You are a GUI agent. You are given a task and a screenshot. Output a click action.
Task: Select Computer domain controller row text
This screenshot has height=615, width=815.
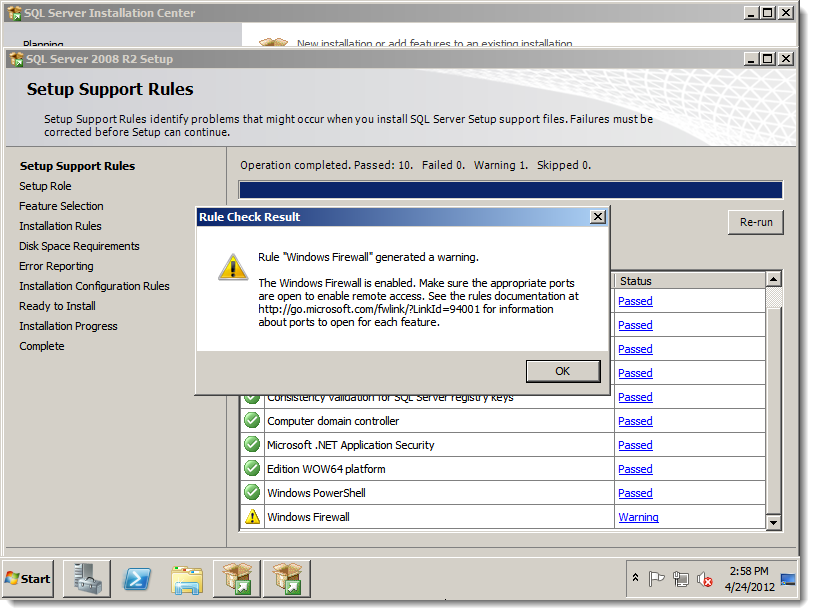click(x=333, y=422)
